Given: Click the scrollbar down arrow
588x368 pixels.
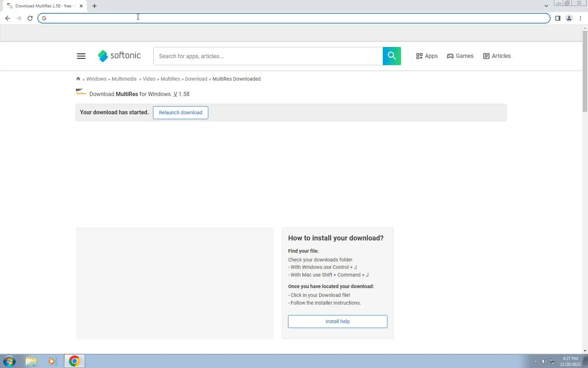Looking at the screenshot, I should point(585,351).
